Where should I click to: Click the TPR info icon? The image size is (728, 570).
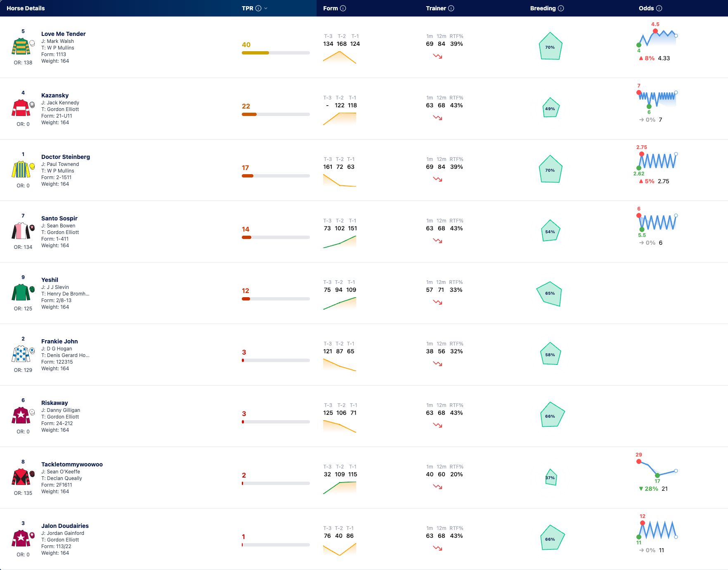258,8
